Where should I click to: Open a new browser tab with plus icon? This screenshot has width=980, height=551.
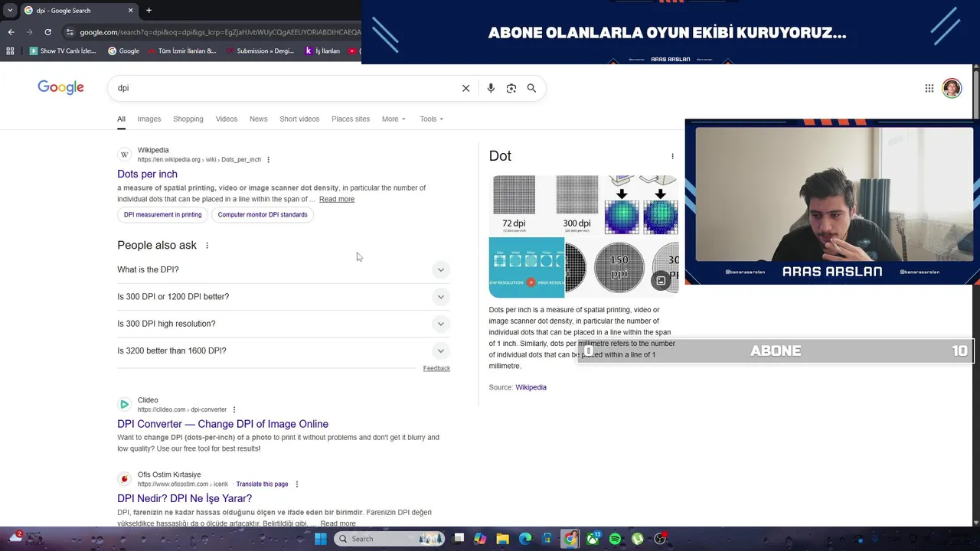149,11
